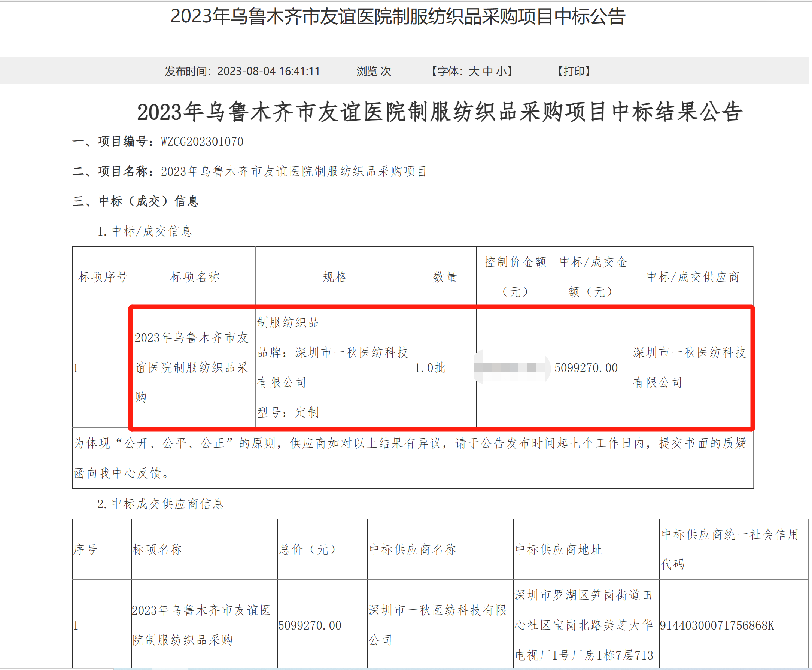Click the 1.中标/成交信息 subheading
Screen dimensions: 812x670
pyautogui.click(x=145, y=231)
